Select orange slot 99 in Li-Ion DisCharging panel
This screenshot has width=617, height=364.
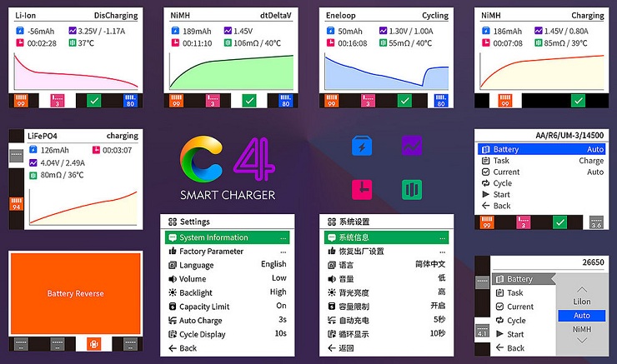pyautogui.click(x=21, y=101)
